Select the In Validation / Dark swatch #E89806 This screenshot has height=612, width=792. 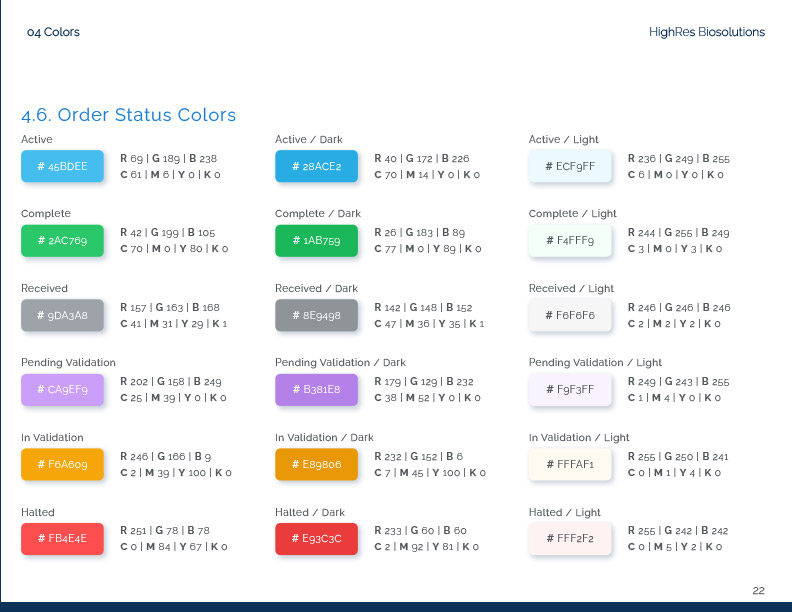(316, 464)
